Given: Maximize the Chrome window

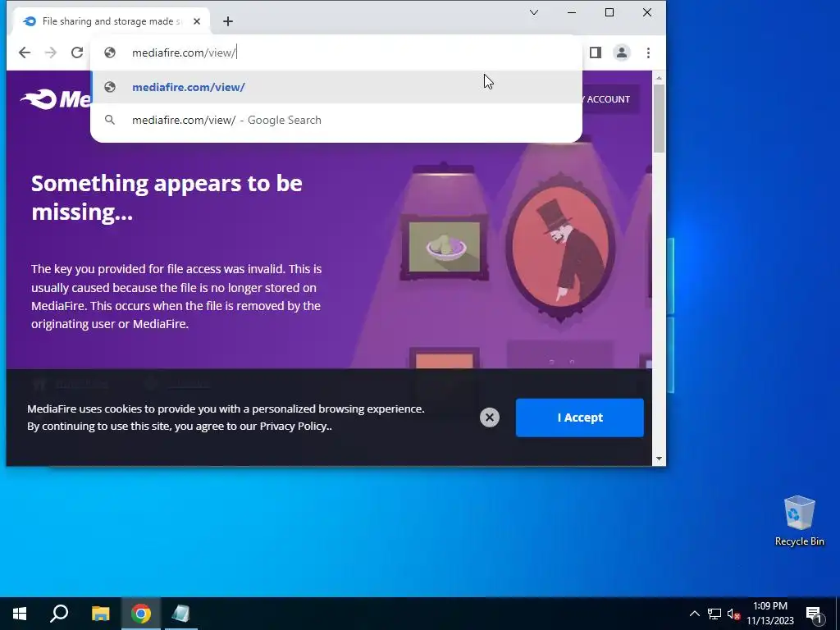Looking at the screenshot, I should tap(609, 12).
